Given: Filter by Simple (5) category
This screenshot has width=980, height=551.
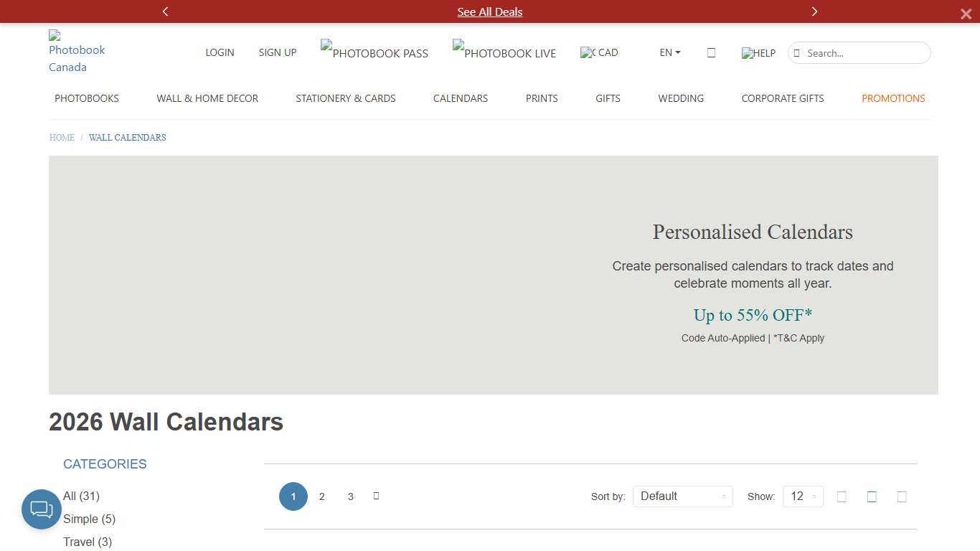Looking at the screenshot, I should click(89, 519).
